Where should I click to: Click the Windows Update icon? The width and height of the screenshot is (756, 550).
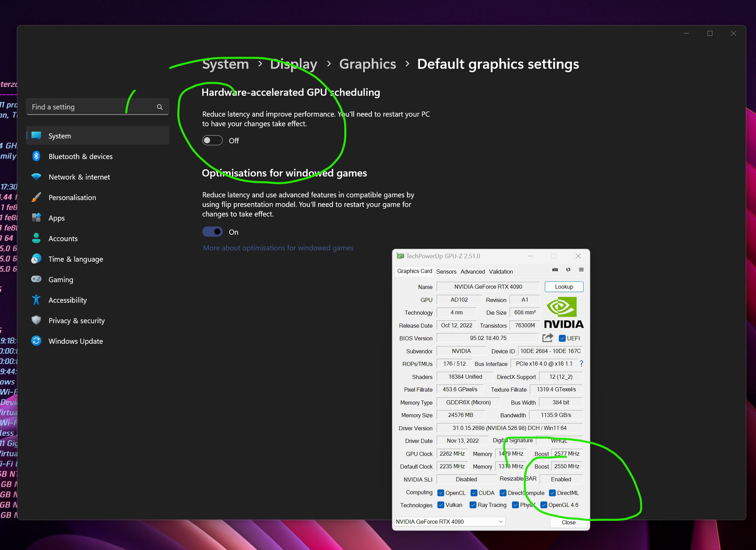pyautogui.click(x=36, y=341)
